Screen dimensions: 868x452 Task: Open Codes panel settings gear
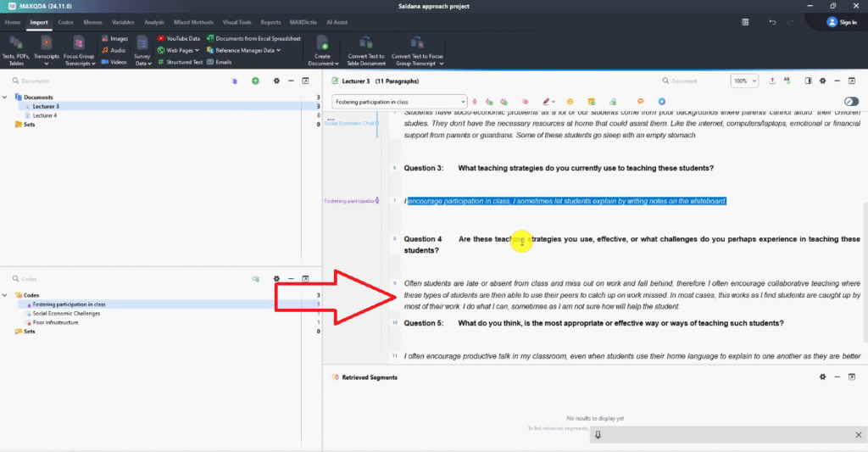click(276, 278)
